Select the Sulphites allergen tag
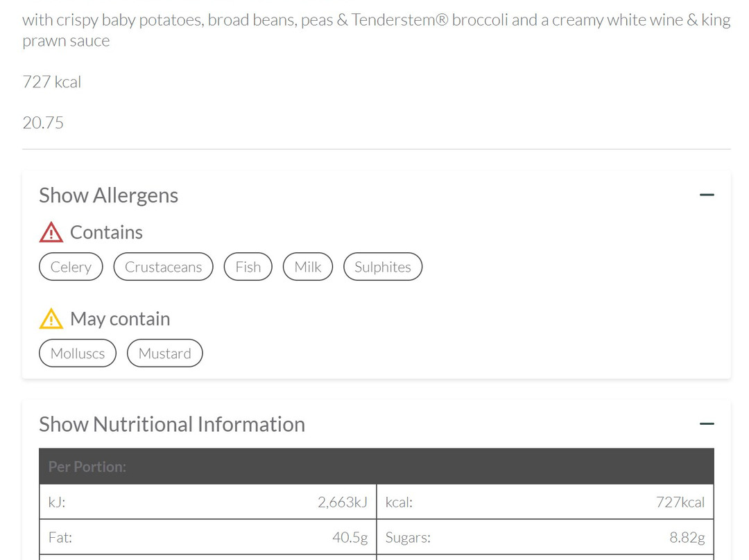Viewport: 749px width, 560px height. (383, 267)
